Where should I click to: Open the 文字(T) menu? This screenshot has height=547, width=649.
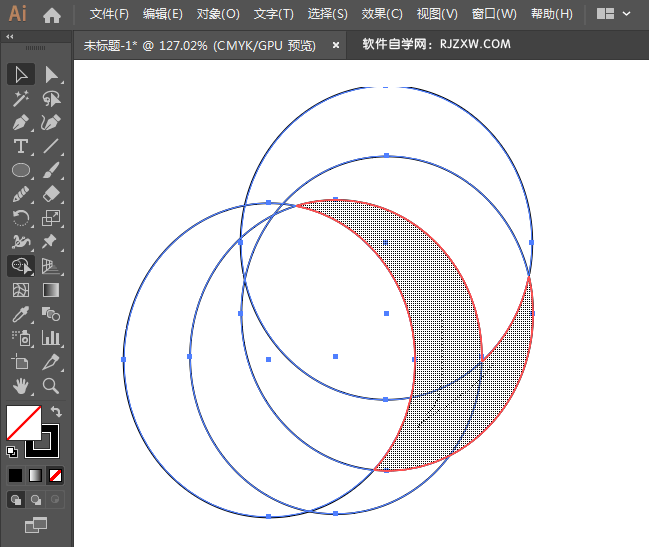pos(274,14)
